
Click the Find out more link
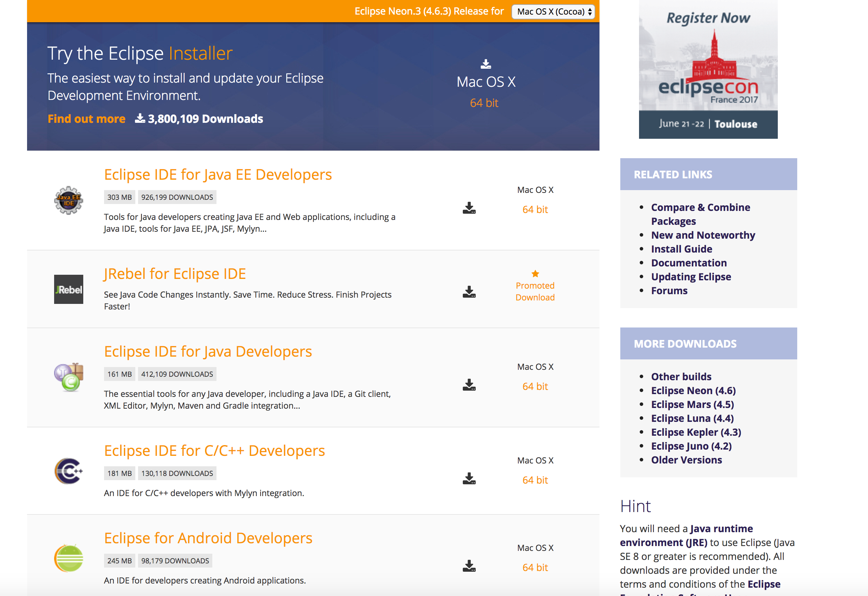(86, 119)
